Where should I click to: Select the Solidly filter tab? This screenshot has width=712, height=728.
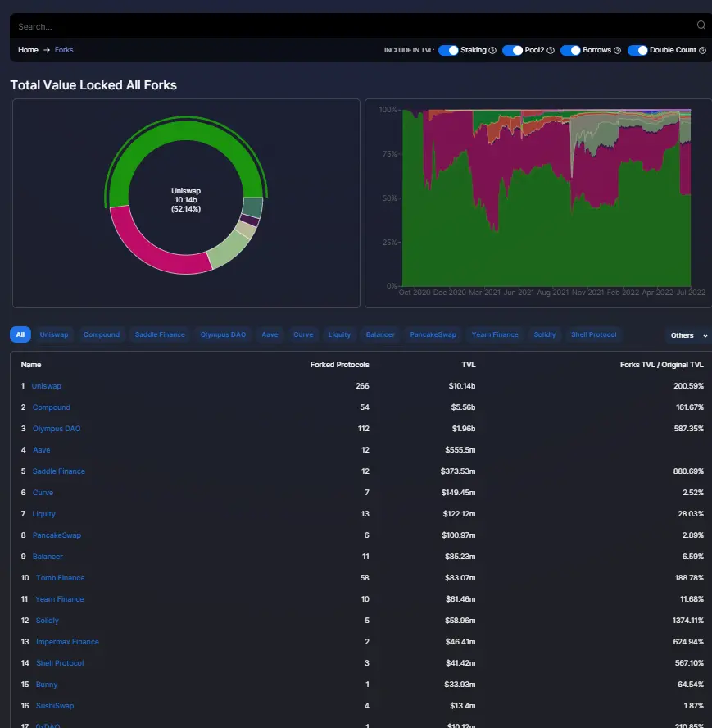coord(544,334)
